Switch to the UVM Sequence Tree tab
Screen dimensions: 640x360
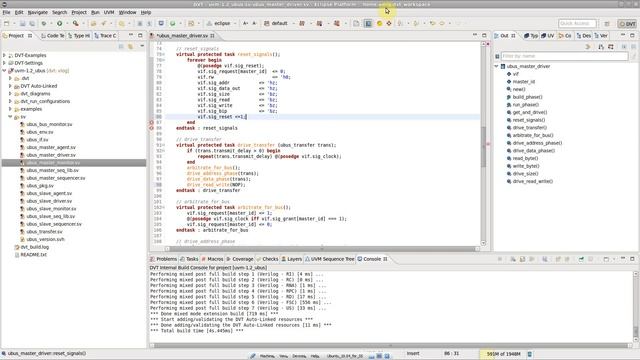329,259
